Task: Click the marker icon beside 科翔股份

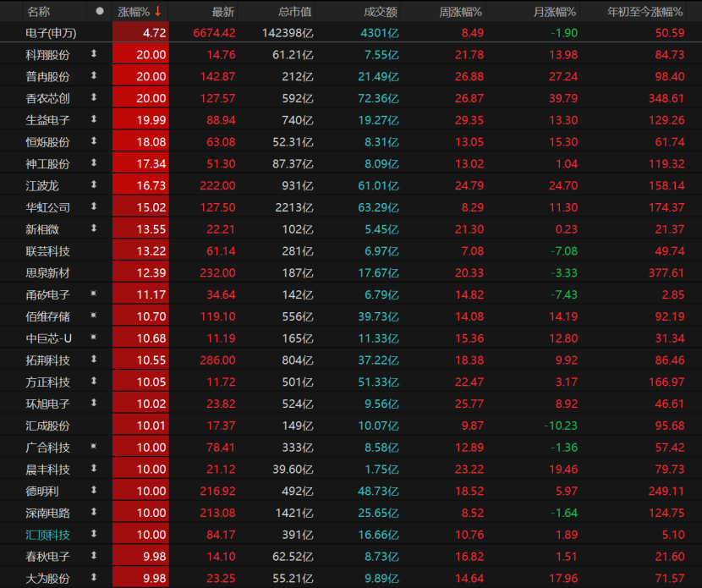Action: click(94, 54)
